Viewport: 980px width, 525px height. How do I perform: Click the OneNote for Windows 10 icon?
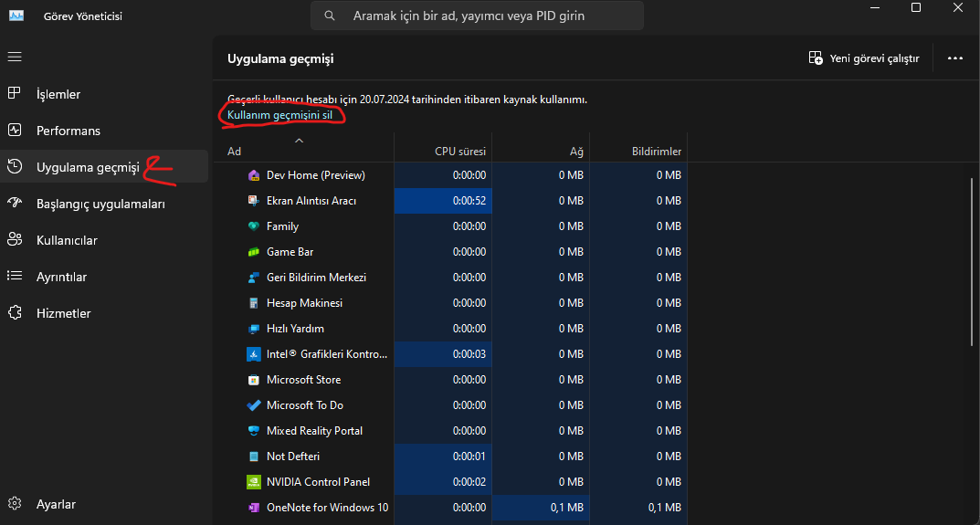click(x=253, y=508)
